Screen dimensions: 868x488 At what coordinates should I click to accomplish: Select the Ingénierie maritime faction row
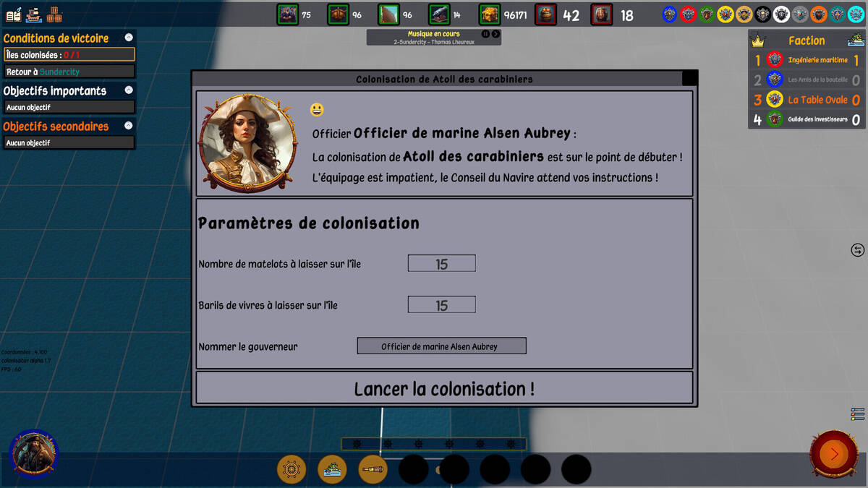[x=807, y=60]
